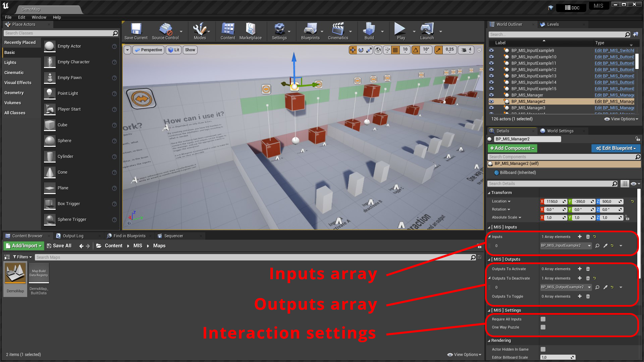Open the Source Control toolbar icon

pyautogui.click(x=166, y=30)
